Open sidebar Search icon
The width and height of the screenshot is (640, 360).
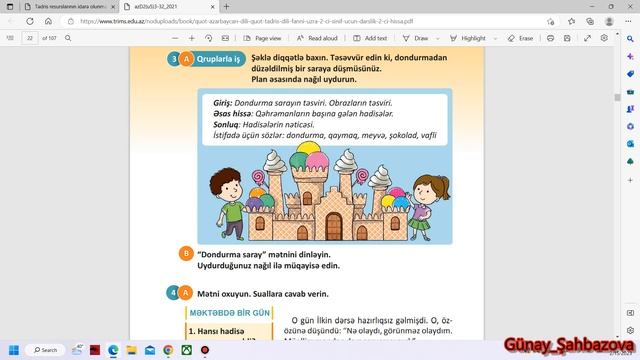(x=630, y=39)
